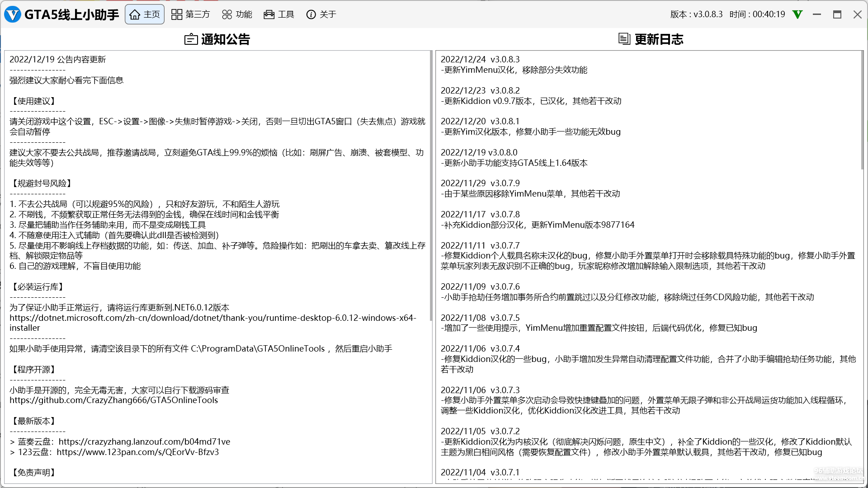Select the 工具 tools tab
This screenshot has width=868, height=488.
tap(278, 14)
